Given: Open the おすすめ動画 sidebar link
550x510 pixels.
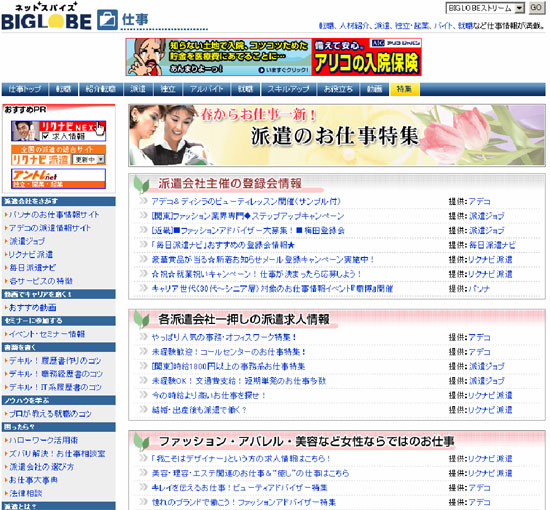Looking at the screenshot, I should [32, 308].
